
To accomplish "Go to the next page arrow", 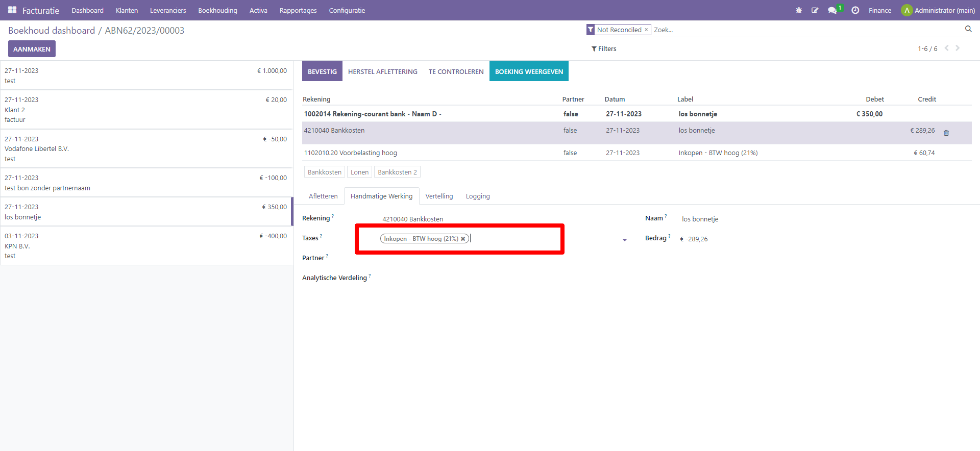I will [958, 48].
